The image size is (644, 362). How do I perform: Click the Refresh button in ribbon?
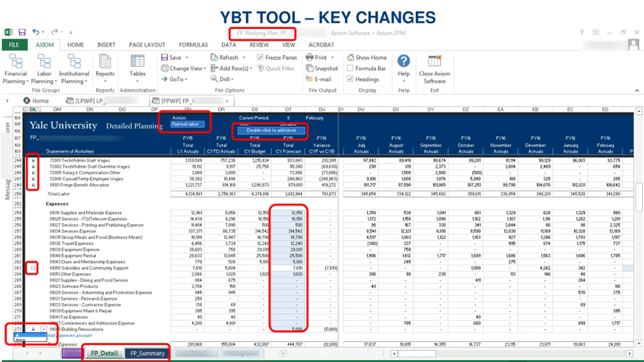click(x=224, y=58)
